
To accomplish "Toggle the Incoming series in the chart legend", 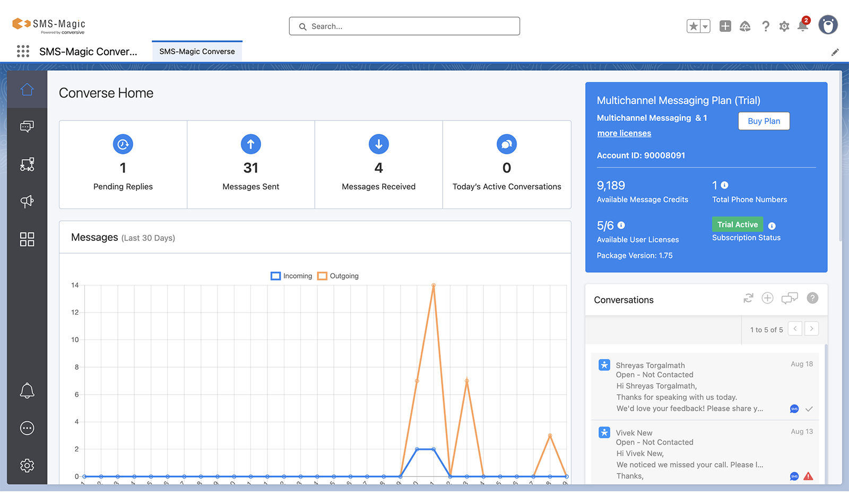I will 291,276.
